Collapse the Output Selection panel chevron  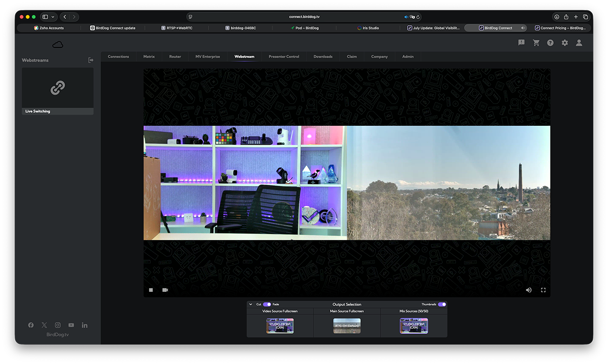251,304
